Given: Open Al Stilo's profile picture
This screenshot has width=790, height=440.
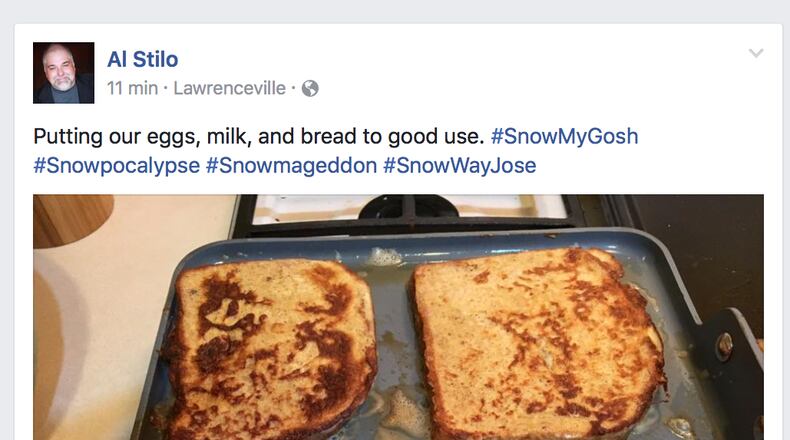Looking at the screenshot, I should click(x=63, y=73).
